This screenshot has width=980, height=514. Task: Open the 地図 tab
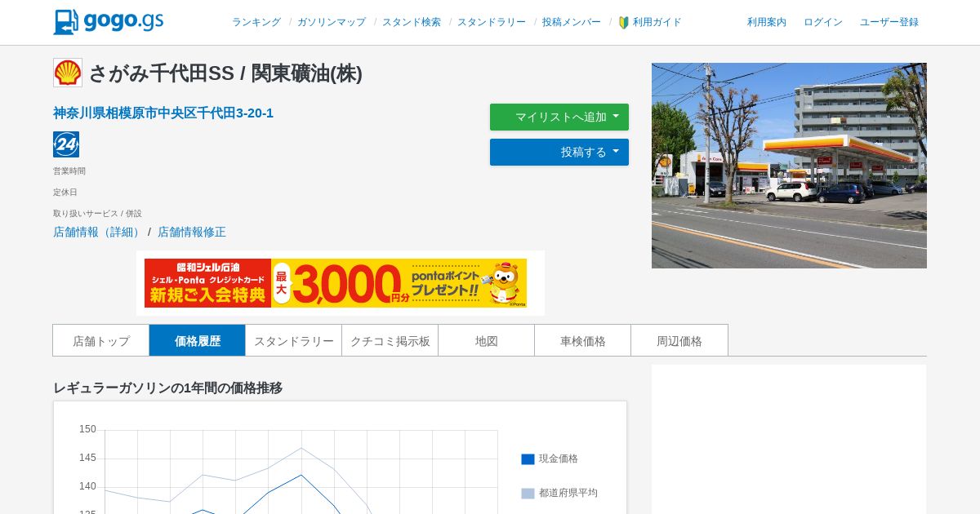[487, 340]
